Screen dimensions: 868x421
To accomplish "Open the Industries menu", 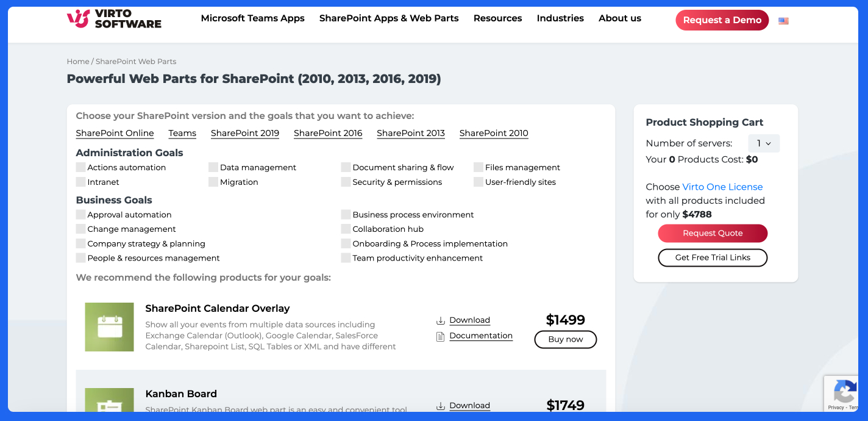I will pyautogui.click(x=560, y=18).
